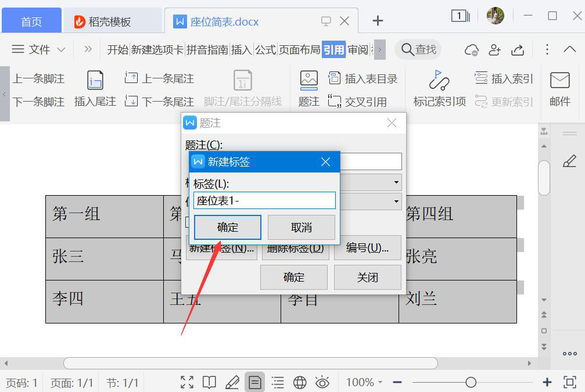Switch to web layout globe icon
This screenshot has width=585, height=392.
(300, 382)
